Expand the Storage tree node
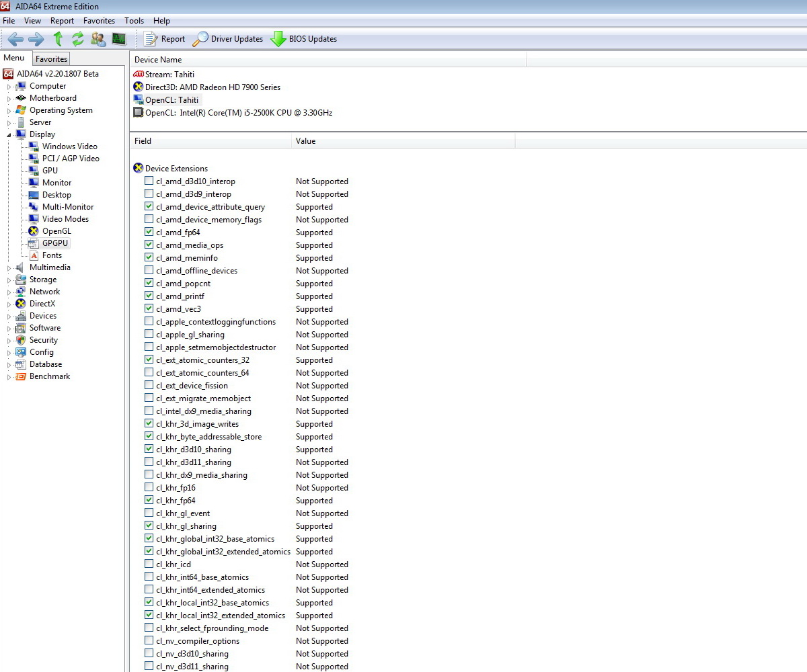Screen dimensions: 807x672 click(x=9, y=280)
